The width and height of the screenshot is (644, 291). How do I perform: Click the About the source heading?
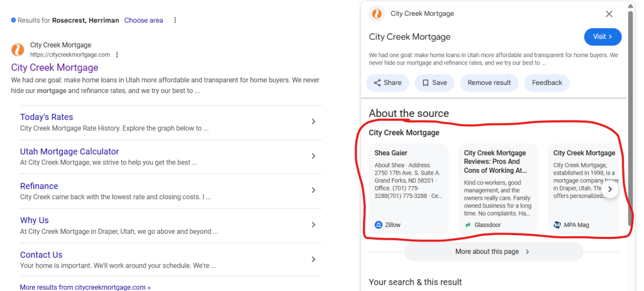click(x=409, y=113)
